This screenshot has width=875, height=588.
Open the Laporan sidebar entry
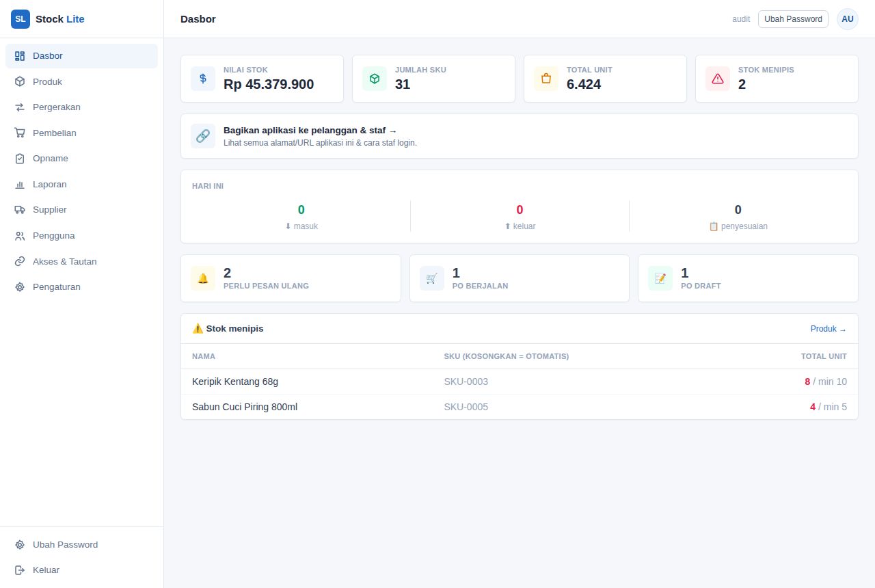point(81,184)
